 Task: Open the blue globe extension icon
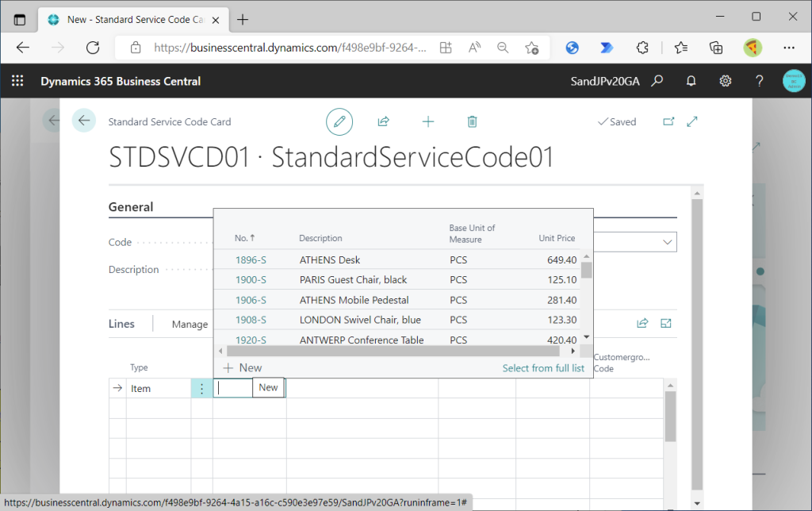(x=572, y=48)
